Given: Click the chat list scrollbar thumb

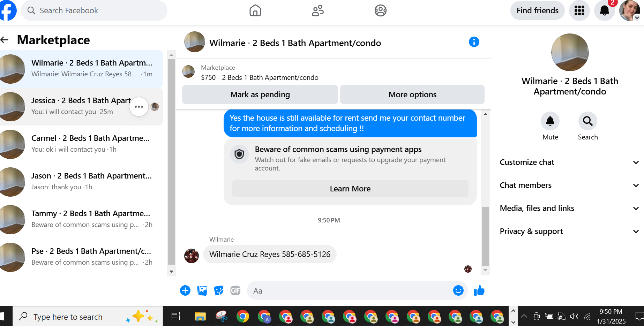Looking at the screenshot, I should click(171, 162).
